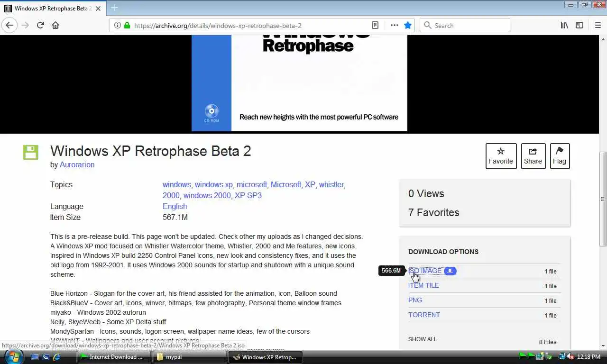Launch Internet Explorer from quick launch
The width and height of the screenshot is (607, 364).
[x=56, y=357]
